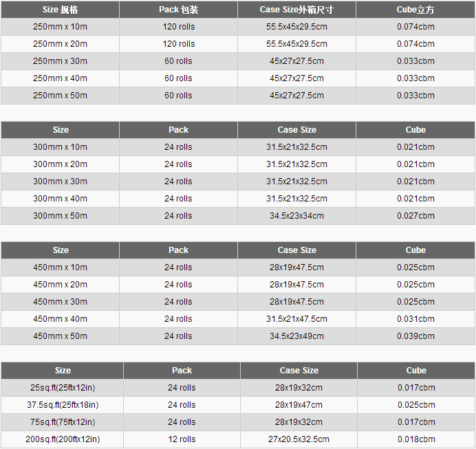
Task: Select the 250mm x 50m size cell
Action: (60, 96)
